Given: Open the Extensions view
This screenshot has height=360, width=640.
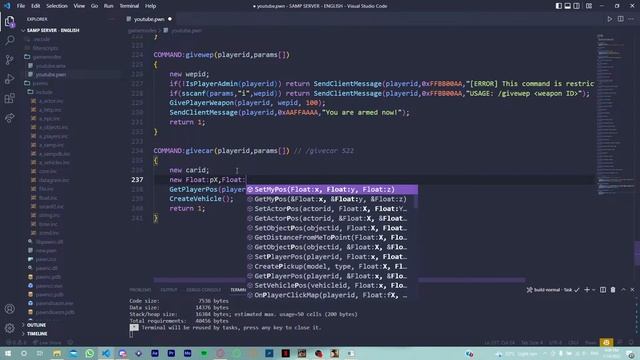Looking at the screenshot, I should pos(9,98).
